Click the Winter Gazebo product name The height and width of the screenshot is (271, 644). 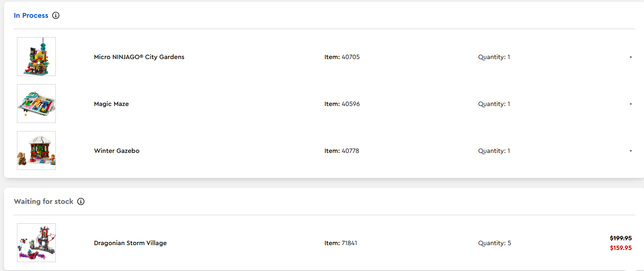click(x=116, y=151)
